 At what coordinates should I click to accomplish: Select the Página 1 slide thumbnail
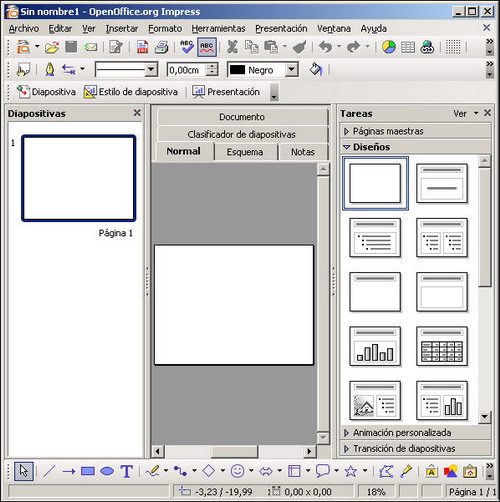coord(78,178)
